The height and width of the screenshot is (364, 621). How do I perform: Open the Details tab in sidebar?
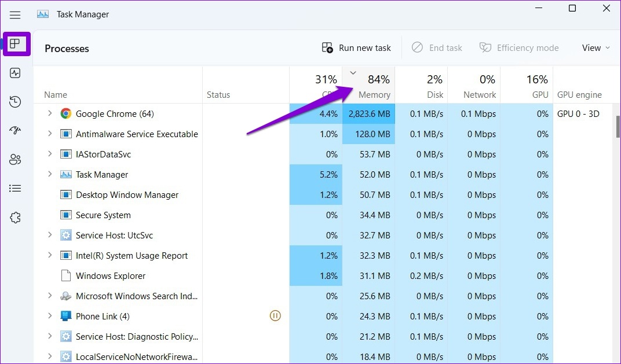[15, 188]
